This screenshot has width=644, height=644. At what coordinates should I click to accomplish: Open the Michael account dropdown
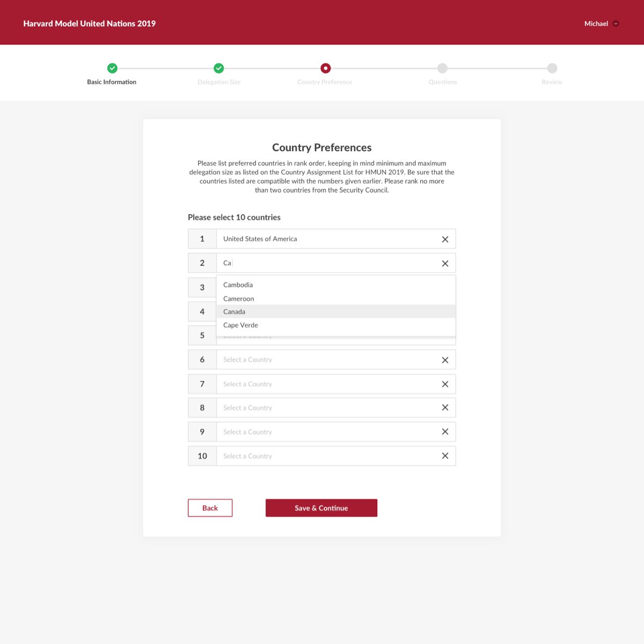601,24
